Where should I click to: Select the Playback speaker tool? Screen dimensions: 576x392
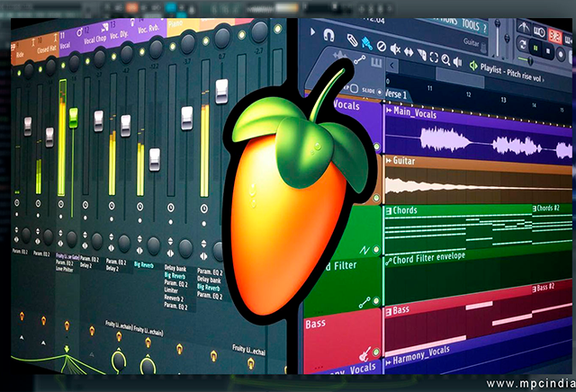(x=457, y=62)
